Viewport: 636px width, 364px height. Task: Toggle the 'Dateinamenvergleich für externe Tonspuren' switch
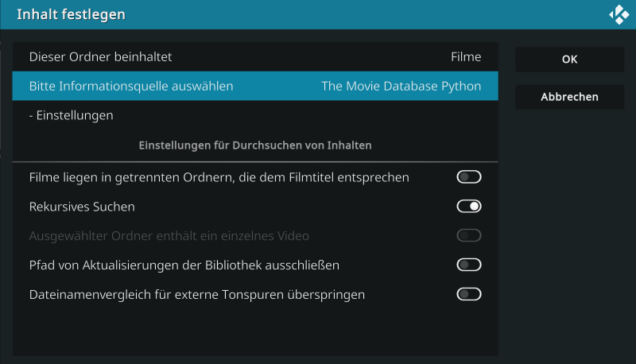468,295
